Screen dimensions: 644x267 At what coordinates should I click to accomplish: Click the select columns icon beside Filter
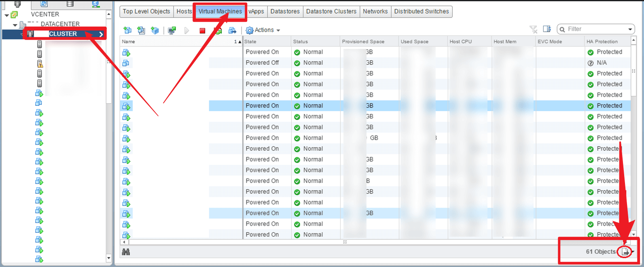tap(547, 29)
